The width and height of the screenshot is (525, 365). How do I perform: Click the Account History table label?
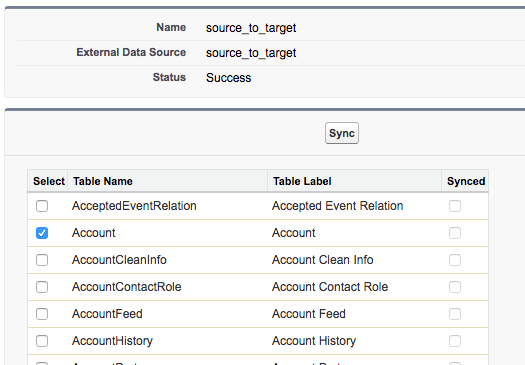(314, 341)
